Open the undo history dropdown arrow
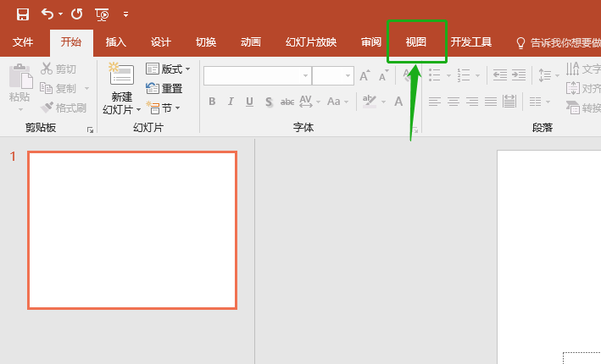This screenshot has height=364, width=601. click(x=60, y=14)
